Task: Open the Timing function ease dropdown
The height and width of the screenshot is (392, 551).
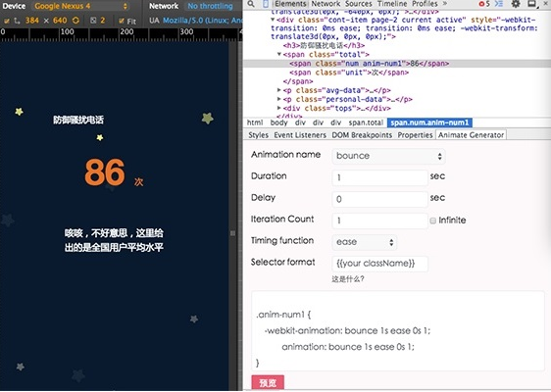Action: tap(365, 242)
